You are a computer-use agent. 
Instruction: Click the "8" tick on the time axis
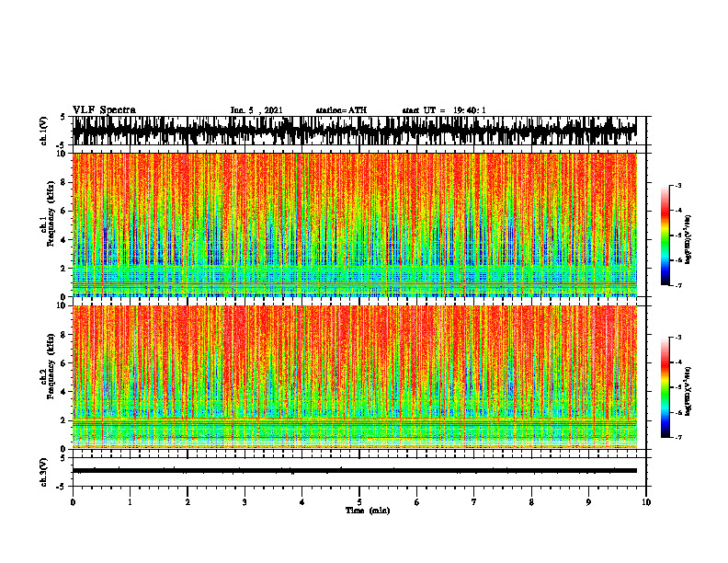(x=531, y=502)
